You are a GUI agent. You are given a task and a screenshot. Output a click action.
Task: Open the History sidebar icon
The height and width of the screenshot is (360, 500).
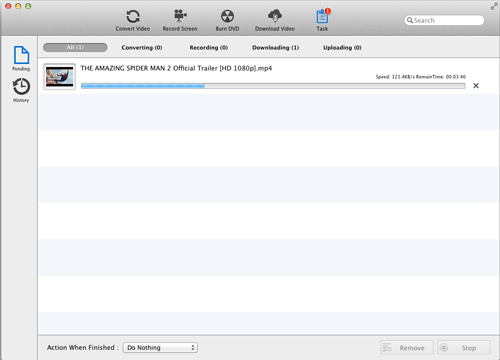pyautogui.click(x=21, y=90)
